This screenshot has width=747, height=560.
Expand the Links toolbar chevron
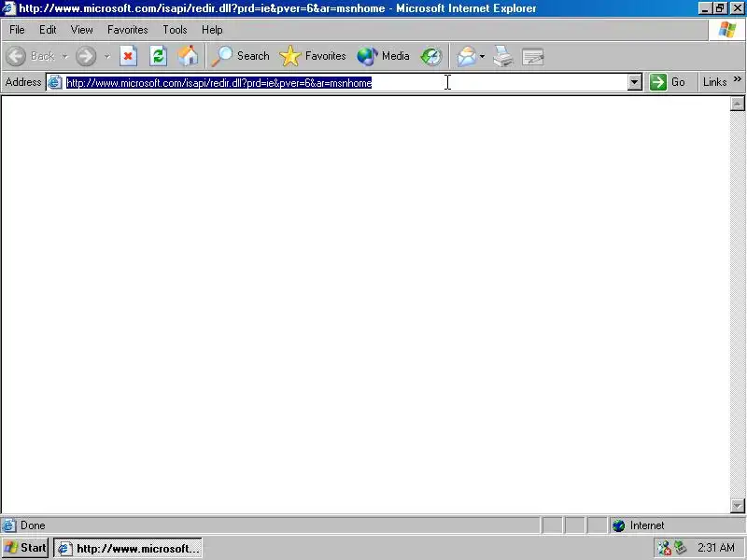point(737,79)
